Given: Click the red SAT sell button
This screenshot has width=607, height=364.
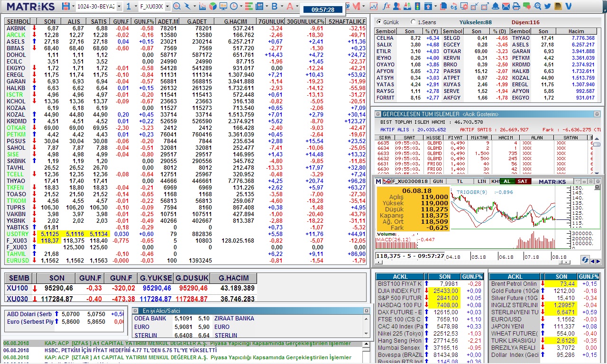Looking at the screenshot, I should pos(523,181).
